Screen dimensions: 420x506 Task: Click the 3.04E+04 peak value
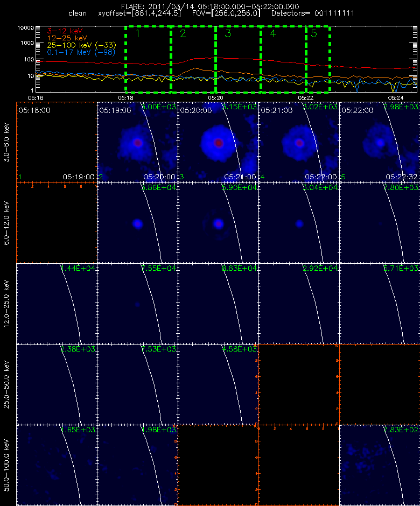coord(320,187)
